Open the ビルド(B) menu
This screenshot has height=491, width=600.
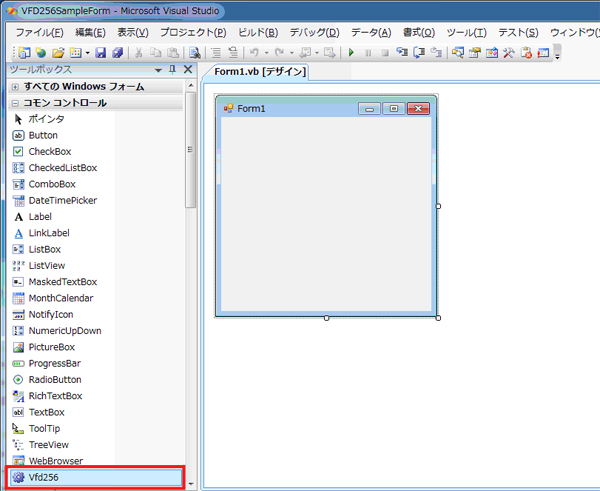coord(258,33)
